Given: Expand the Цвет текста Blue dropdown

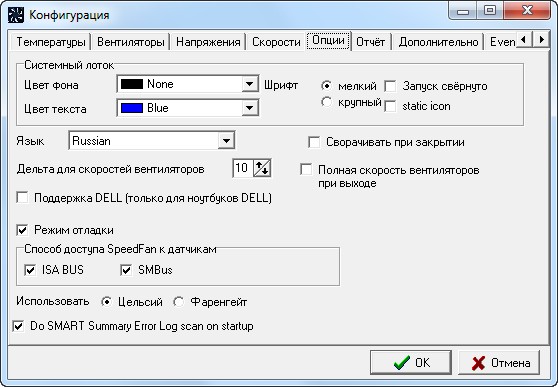Looking at the screenshot, I should pyautogui.click(x=250, y=108).
